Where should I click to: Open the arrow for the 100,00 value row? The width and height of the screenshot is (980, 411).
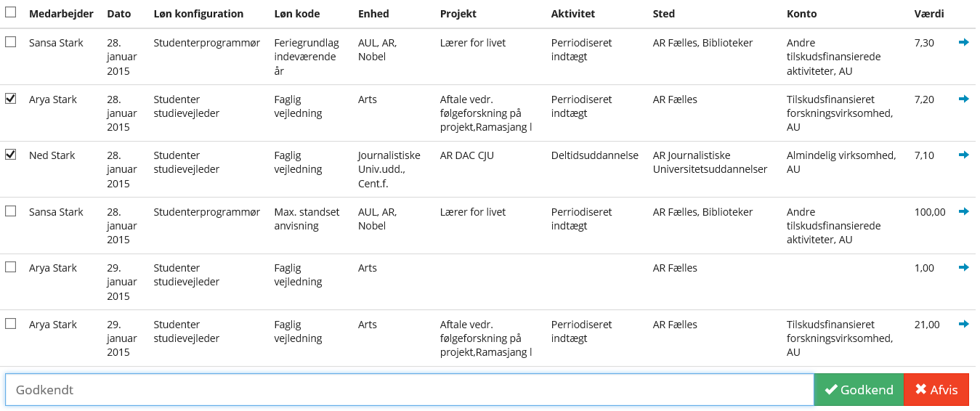coord(964,212)
